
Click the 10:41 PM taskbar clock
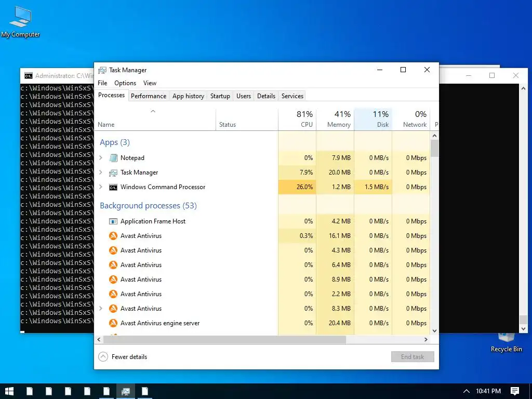point(488,391)
